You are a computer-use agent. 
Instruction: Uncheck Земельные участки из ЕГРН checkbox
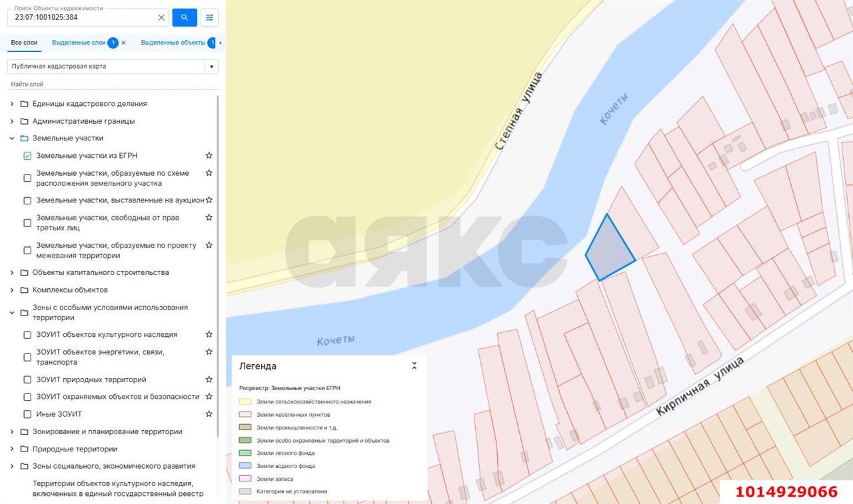click(27, 156)
